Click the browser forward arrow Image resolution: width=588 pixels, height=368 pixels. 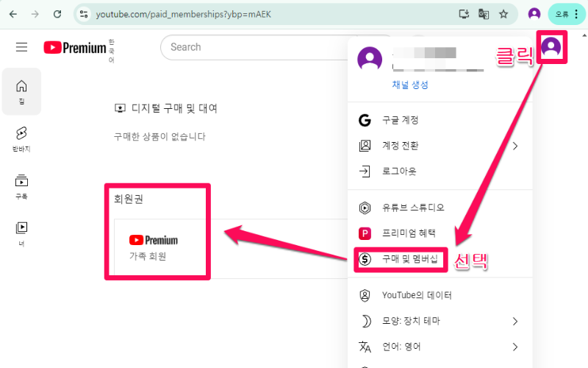[35, 14]
